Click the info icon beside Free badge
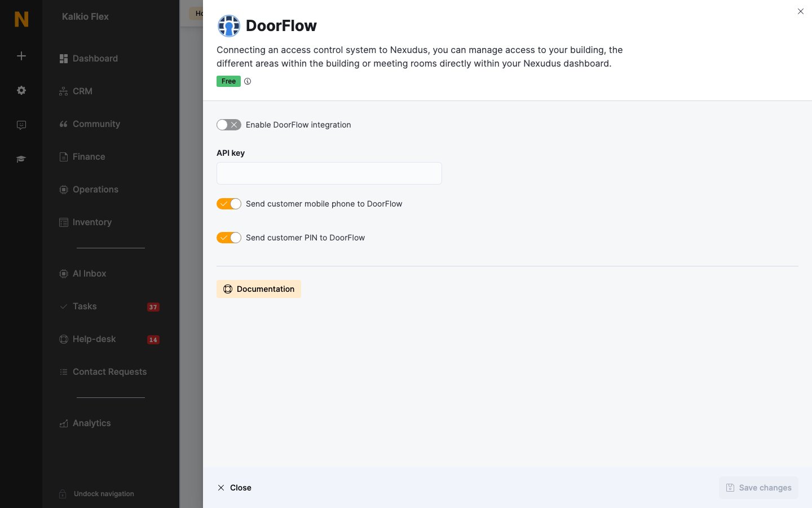The image size is (812, 508). (248, 81)
